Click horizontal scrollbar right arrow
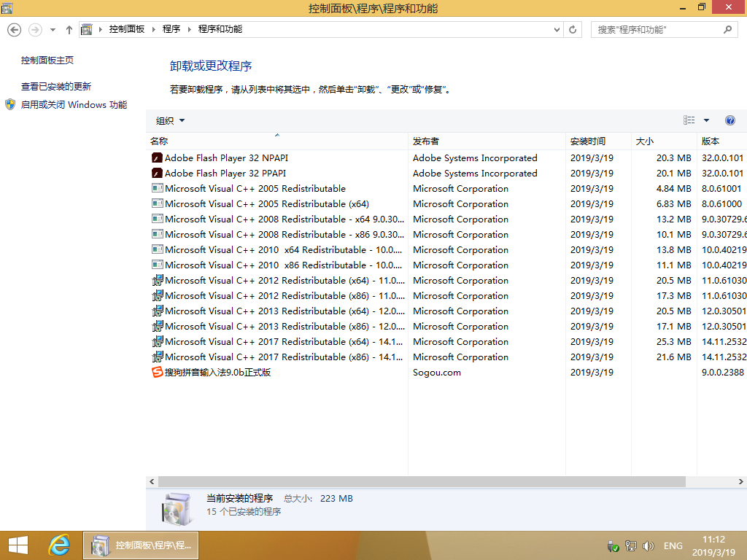Screen dimensions: 747x560 pos(741,481)
